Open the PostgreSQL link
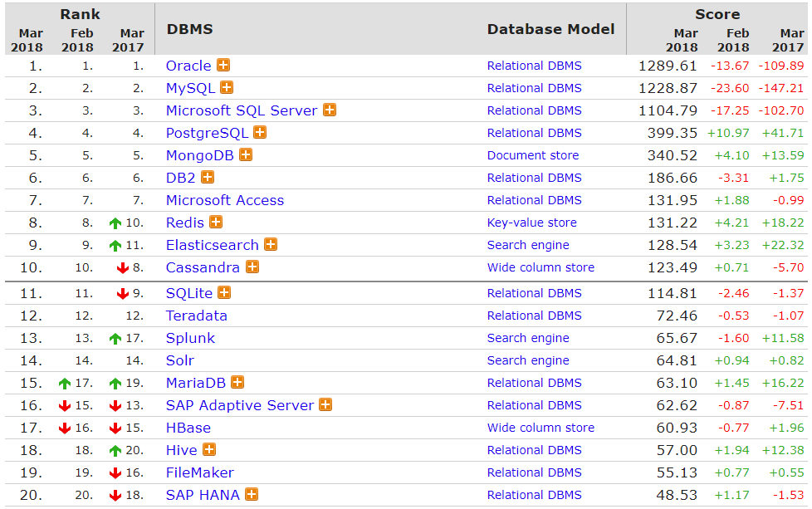Screen dimensions: 812x509 point(207,133)
